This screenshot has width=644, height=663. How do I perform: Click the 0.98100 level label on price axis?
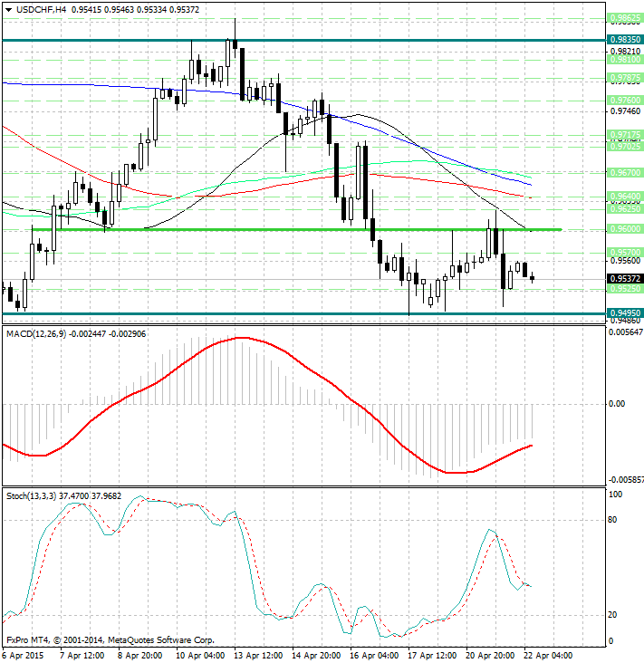point(625,60)
